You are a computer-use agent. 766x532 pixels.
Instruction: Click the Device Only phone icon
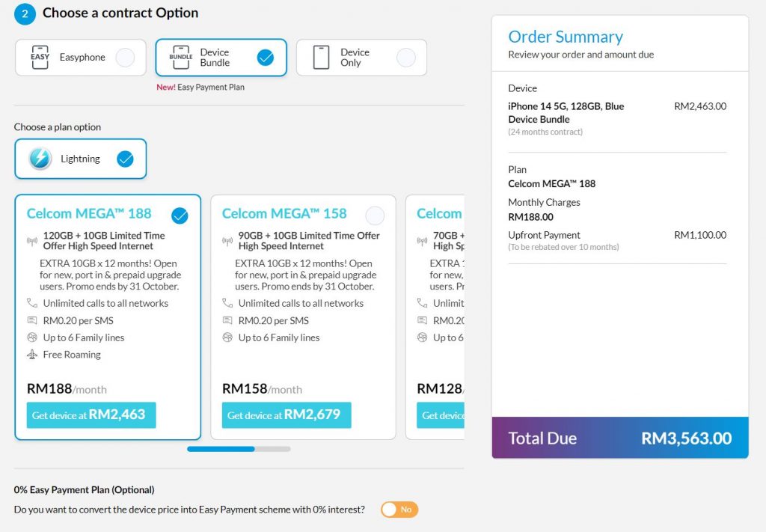coord(321,58)
